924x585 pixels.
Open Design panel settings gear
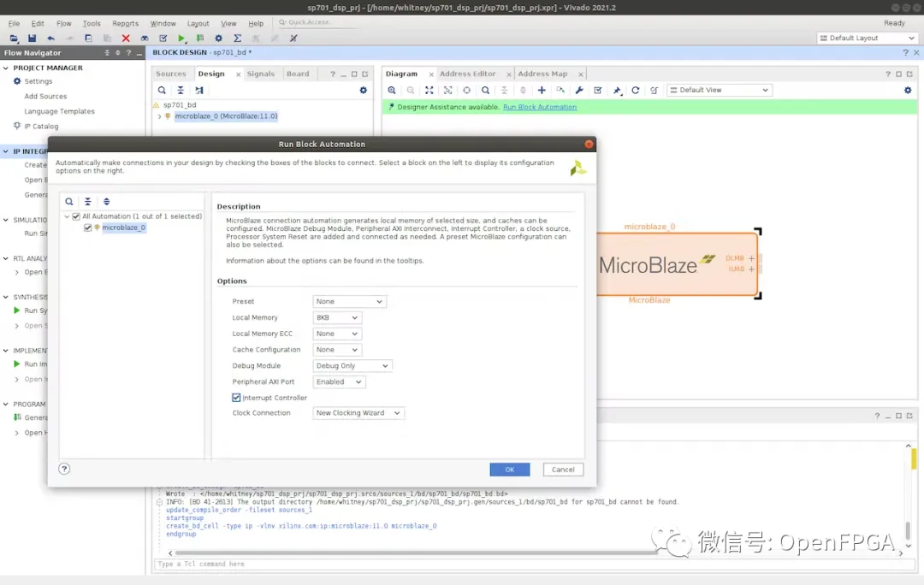pos(363,90)
